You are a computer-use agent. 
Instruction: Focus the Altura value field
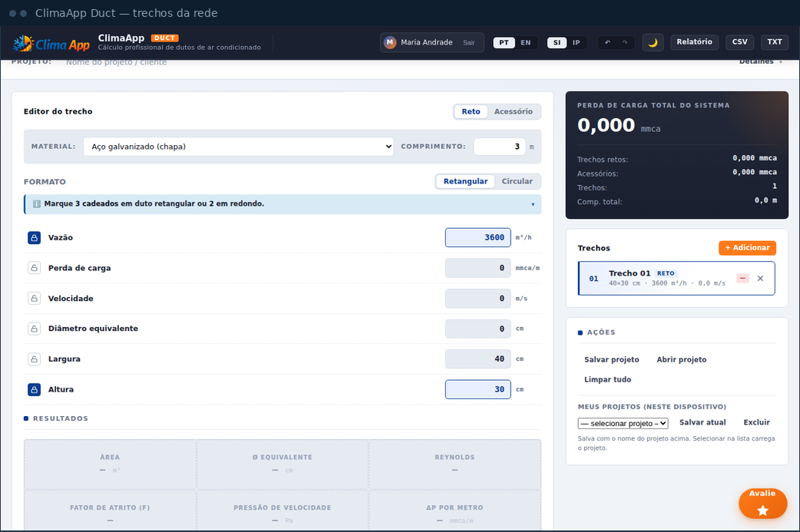(478, 390)
